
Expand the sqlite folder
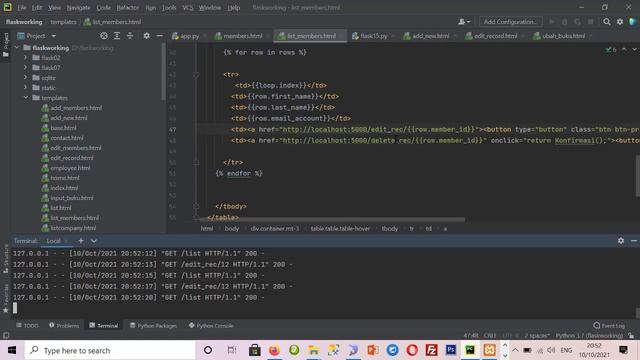coord(26,78)
